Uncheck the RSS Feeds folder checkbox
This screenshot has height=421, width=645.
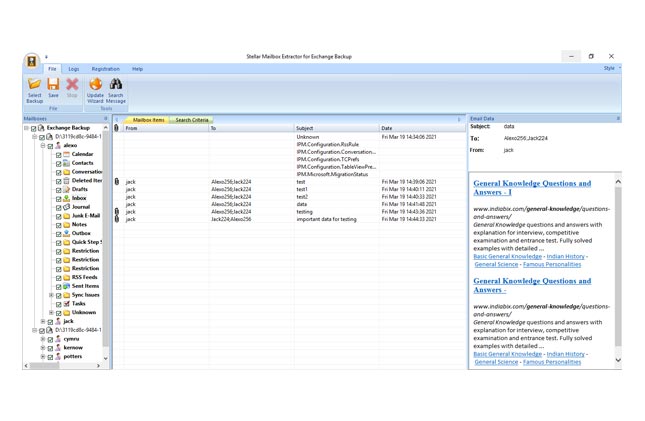(58, 278)
